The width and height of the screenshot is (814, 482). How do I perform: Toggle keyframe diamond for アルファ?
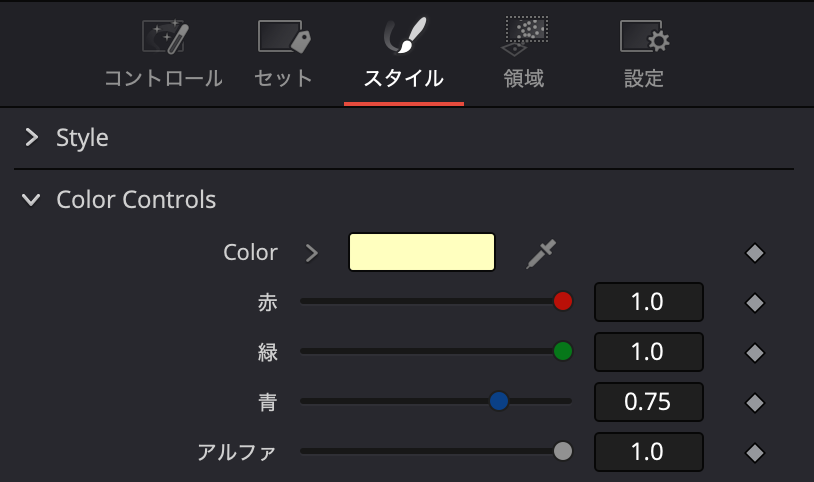[x=755, y=452]
